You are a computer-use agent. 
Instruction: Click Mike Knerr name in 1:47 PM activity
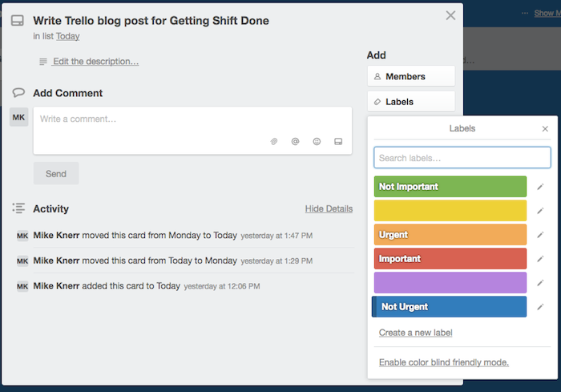click(x=56, y=235)
